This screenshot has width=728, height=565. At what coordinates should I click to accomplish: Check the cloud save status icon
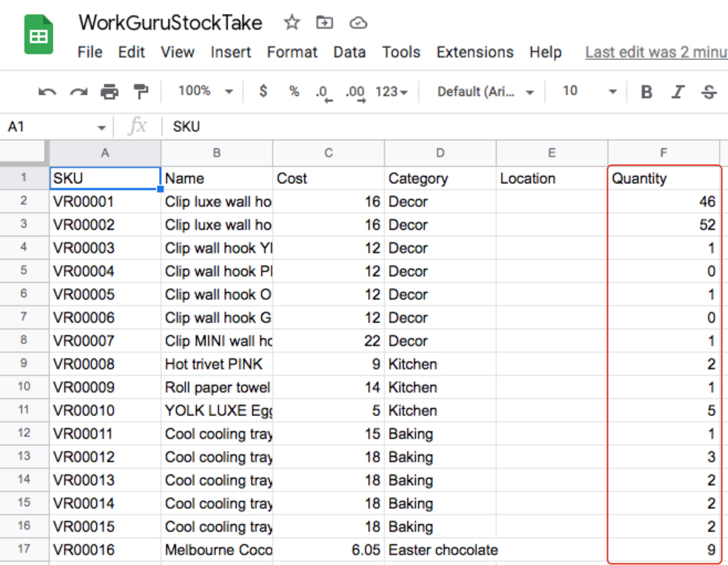pos(358,23)
